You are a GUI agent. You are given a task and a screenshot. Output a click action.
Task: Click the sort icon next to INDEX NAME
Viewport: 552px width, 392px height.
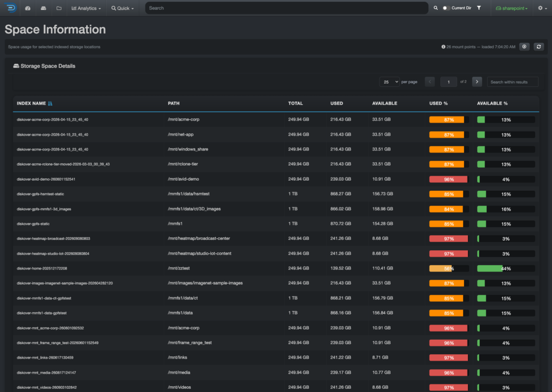pyautogui.click(x=50, y=103)
